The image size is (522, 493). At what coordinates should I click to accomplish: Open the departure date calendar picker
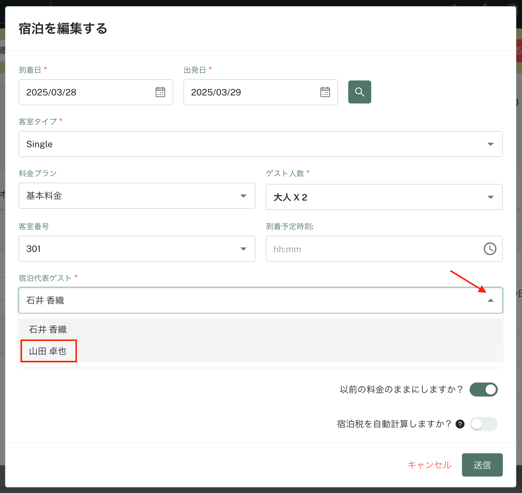(x=325, y=92)
